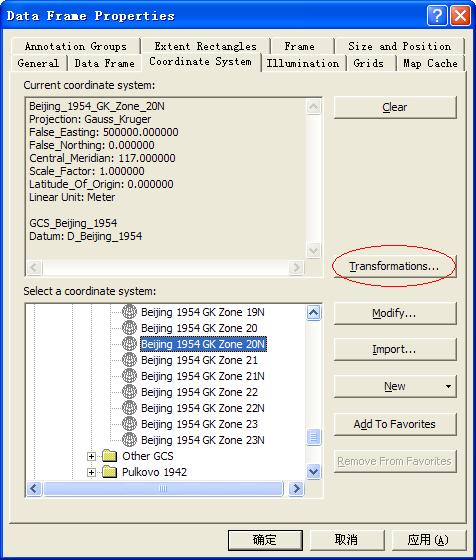Viewport: 476px width, 560px height.
Task: Open the Illumination tab
Action: (303, 63)
